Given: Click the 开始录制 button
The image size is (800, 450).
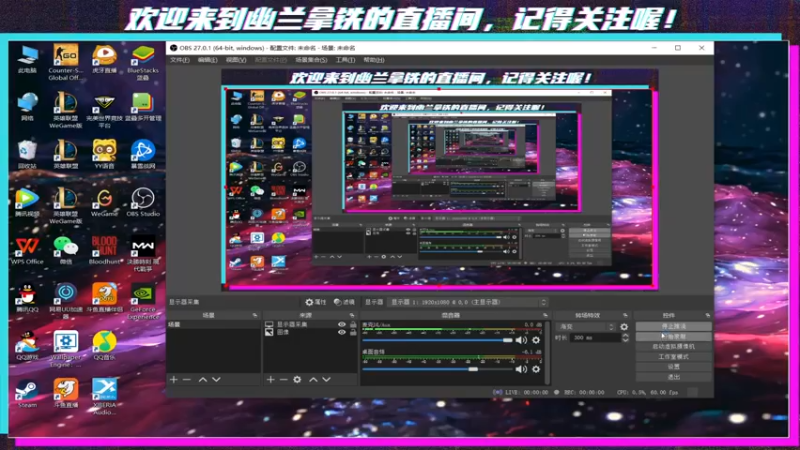Looking at the screenshot, I should coord(673,336).
